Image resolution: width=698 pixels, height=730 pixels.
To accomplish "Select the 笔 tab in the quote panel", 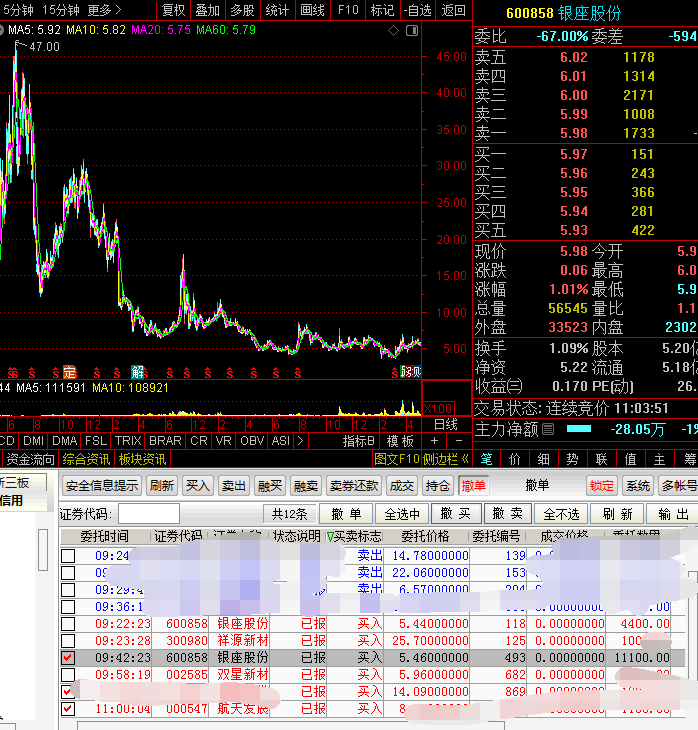I will point(486,460).
